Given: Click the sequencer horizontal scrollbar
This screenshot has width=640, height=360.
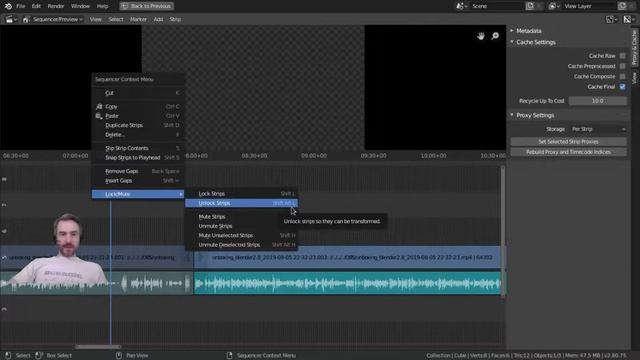Looking at the screenshot, I should [x=98, y=347].
